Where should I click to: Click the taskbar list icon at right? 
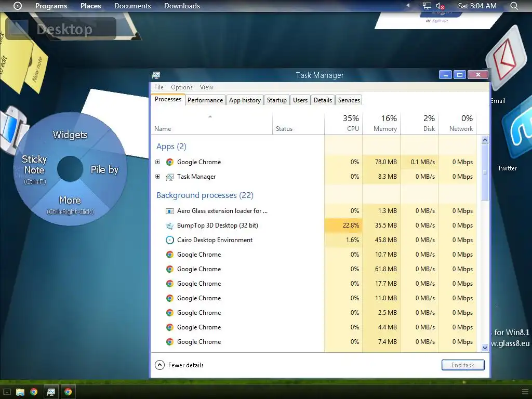coord(525,392)
